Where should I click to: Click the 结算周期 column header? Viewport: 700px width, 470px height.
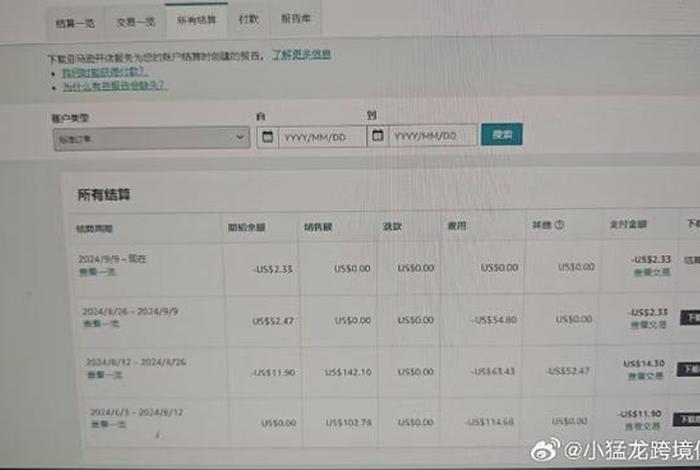(x=95, y=229)
